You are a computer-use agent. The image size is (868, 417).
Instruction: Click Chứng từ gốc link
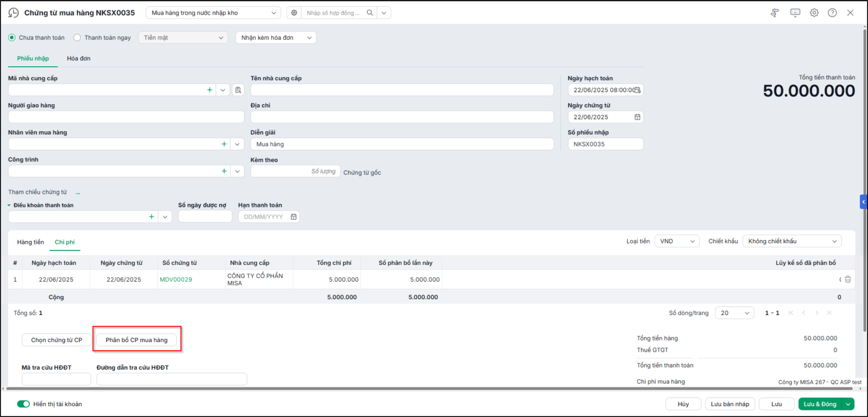click(362, 173)
